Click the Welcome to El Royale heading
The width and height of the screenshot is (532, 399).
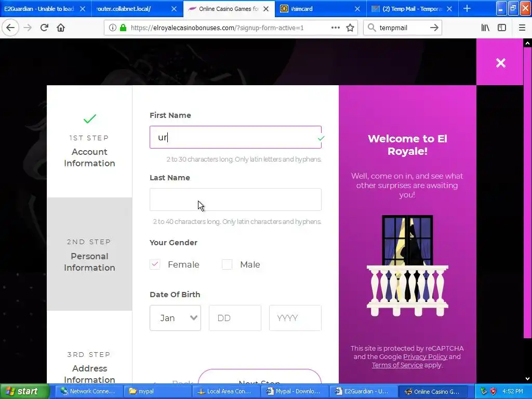407,144
